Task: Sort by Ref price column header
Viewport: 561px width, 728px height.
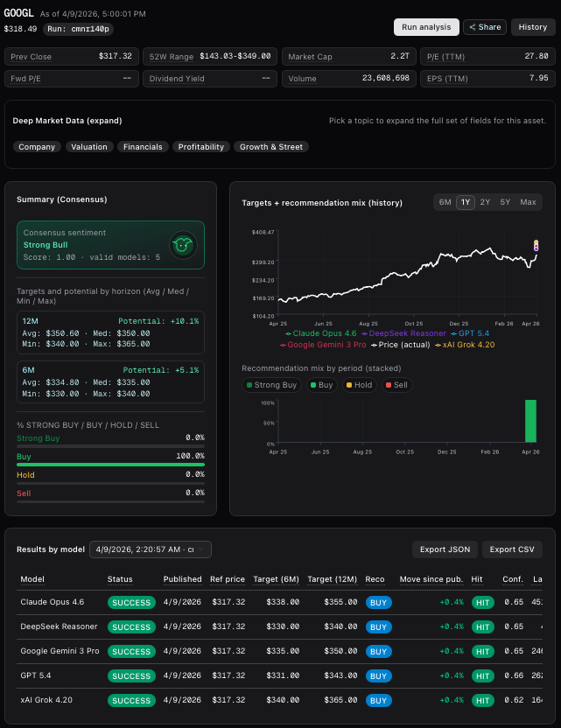Action: click(228, 579)
